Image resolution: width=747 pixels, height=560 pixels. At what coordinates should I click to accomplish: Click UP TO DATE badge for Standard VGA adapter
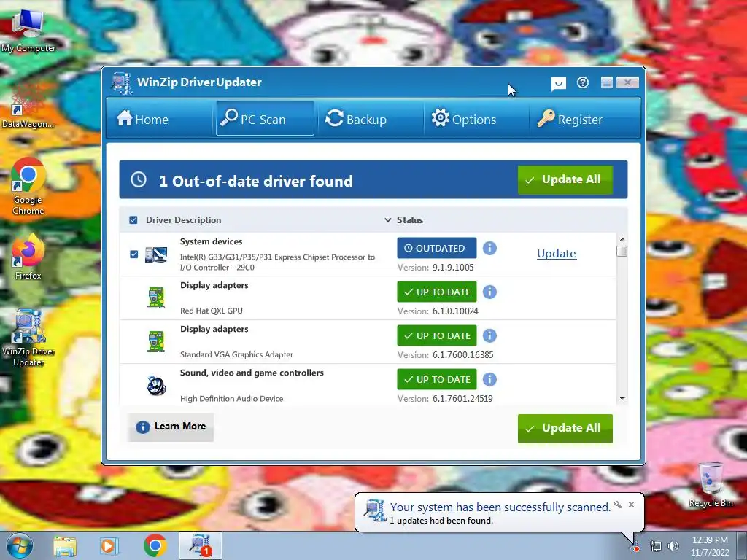[437, 335]
